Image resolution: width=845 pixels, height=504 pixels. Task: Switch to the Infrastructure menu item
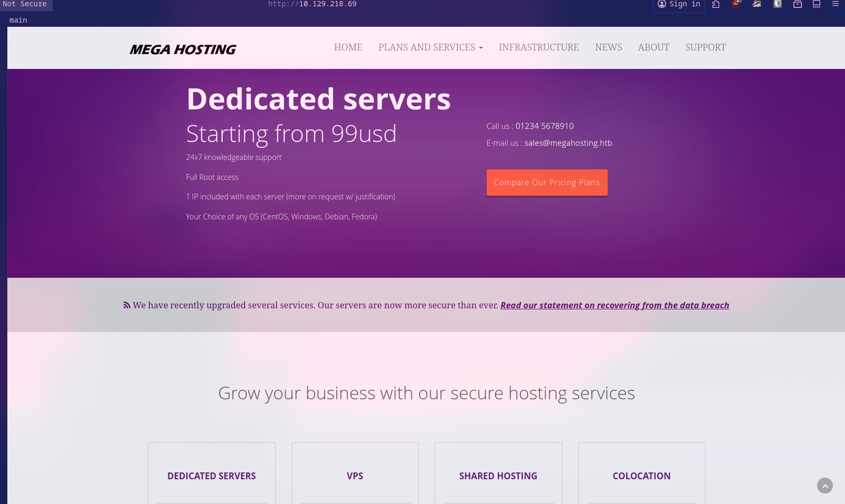539,47
